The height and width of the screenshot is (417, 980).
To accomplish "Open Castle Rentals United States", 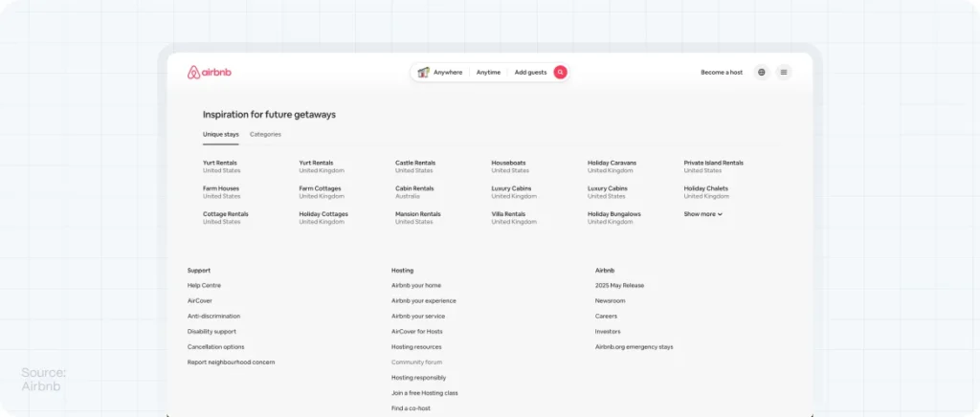I will tap(415, 166).
